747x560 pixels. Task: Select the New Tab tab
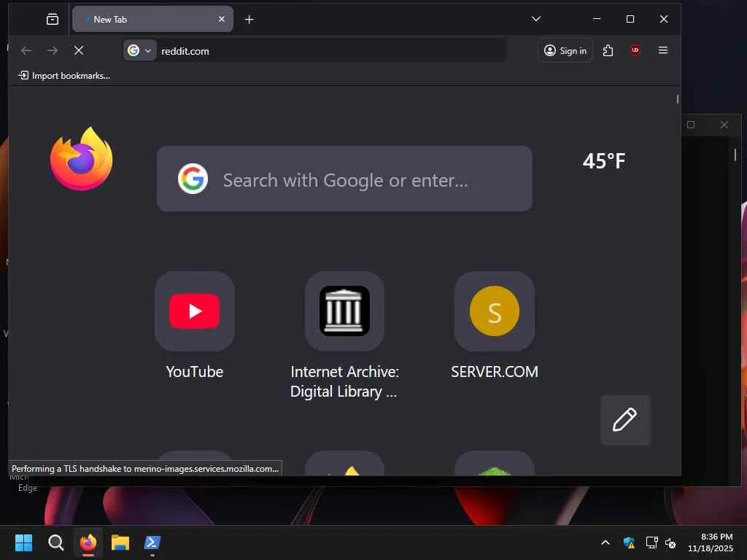(x=152, y=19)
